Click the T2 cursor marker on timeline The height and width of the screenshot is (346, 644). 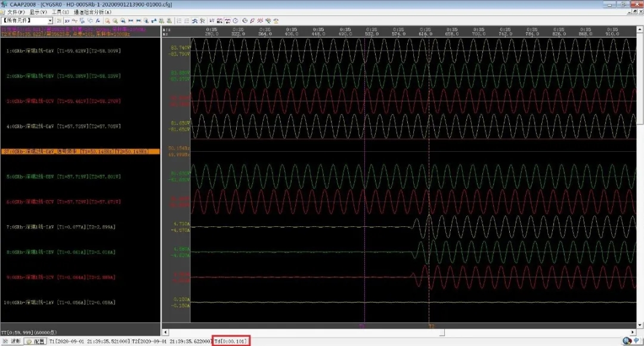tap(431, 326)
